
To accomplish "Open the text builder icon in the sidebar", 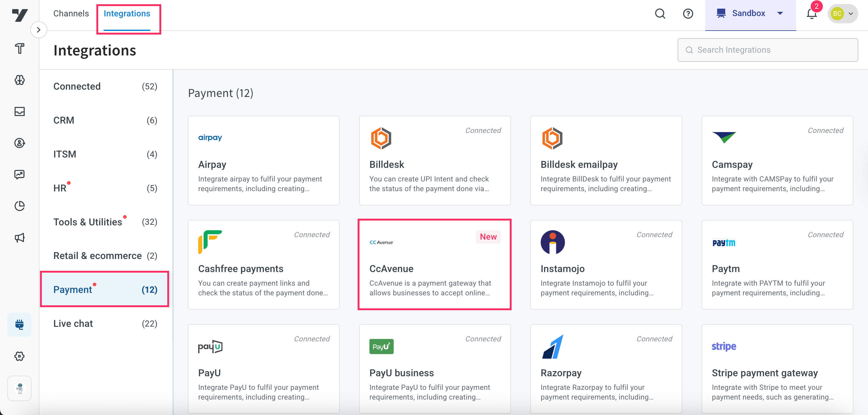I will 19,48.
